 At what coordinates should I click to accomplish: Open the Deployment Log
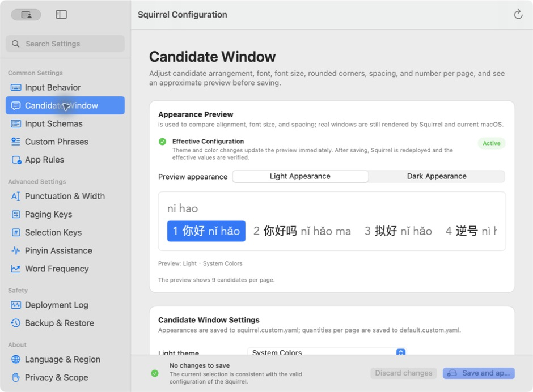(65, 305)
